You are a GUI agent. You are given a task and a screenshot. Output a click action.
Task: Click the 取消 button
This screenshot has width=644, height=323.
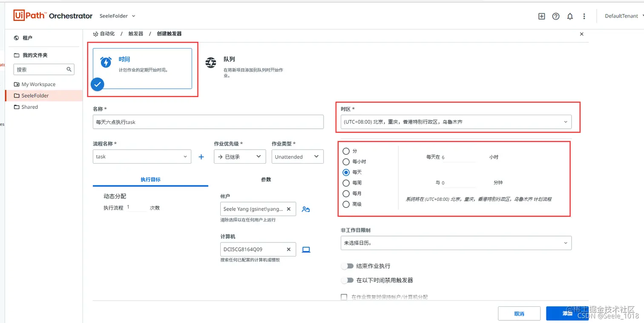tap(519, 313)
